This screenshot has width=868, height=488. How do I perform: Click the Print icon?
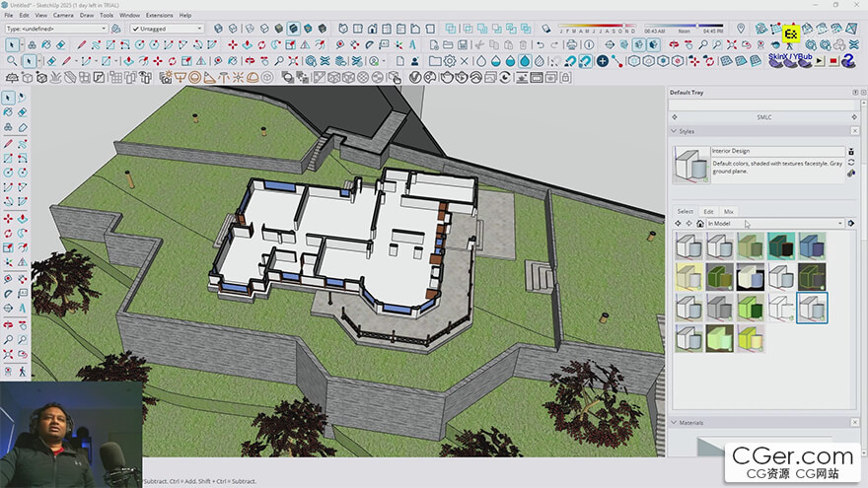[572, 44]
